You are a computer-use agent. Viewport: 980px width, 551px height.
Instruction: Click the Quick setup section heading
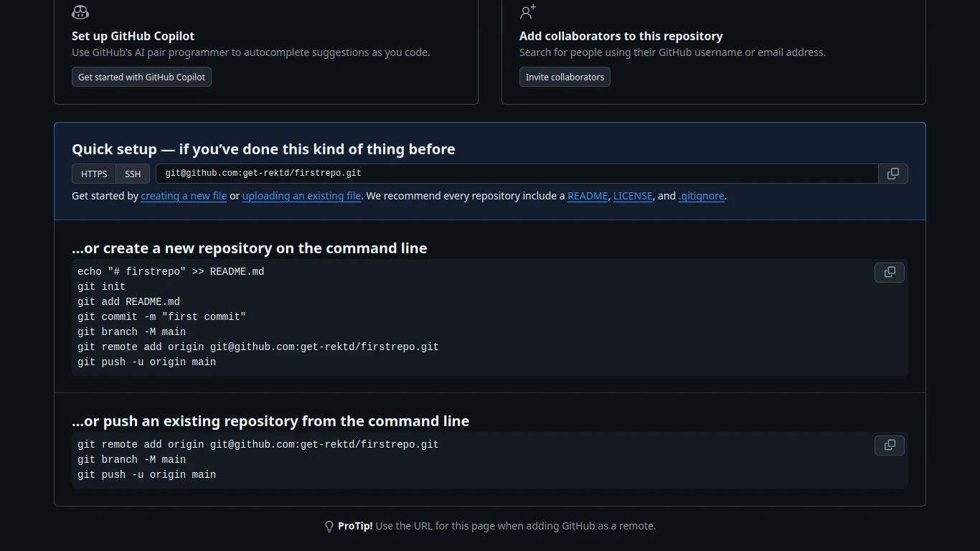click(x=263, y=149)
